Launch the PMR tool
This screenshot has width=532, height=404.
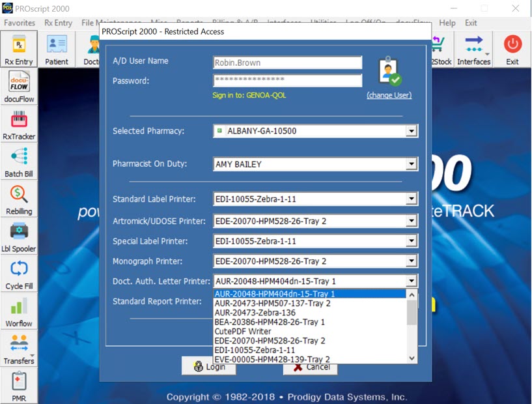(x=19, y=386)
